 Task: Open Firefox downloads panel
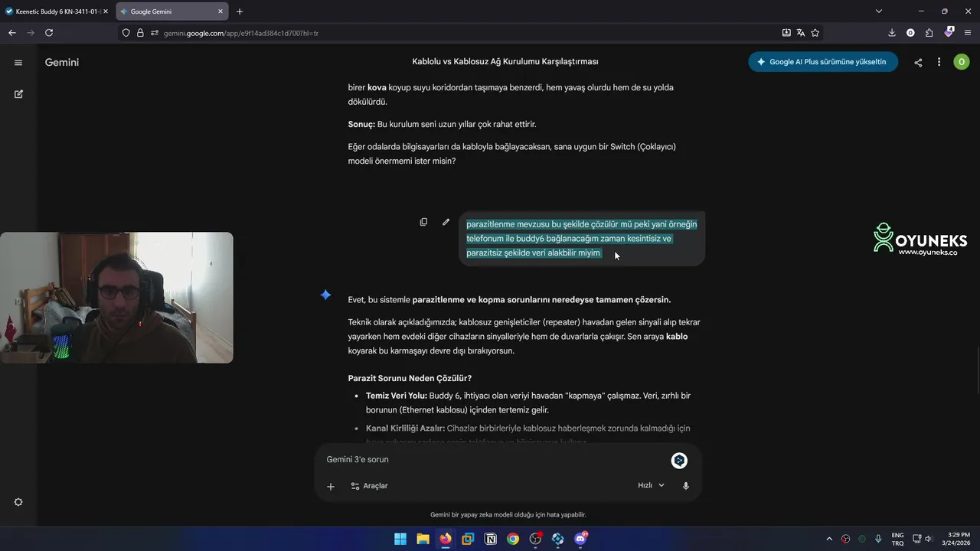click(892, 33)
